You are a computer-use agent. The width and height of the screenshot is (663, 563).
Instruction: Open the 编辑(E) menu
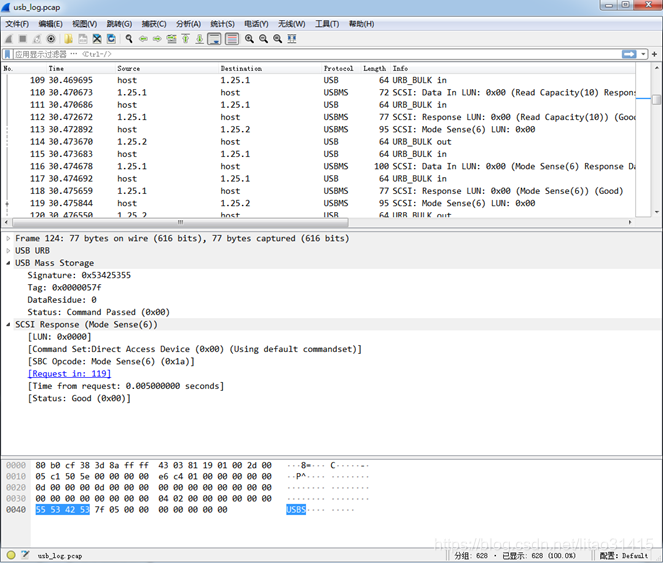click(50, 24)
